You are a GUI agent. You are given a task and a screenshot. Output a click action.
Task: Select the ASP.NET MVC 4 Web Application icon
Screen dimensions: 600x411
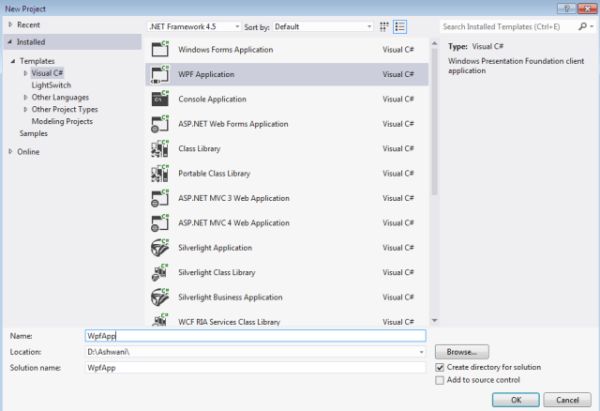tap(160, 223)
